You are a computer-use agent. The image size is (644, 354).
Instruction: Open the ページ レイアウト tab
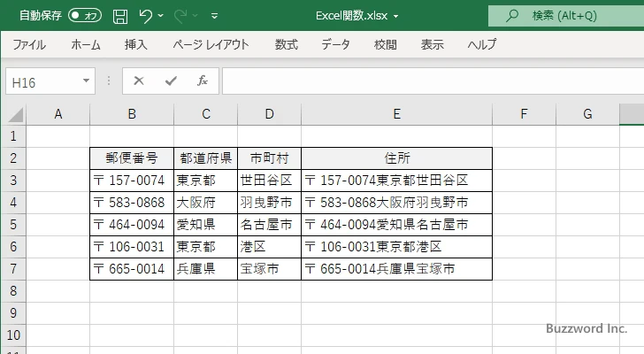point(211,44)
